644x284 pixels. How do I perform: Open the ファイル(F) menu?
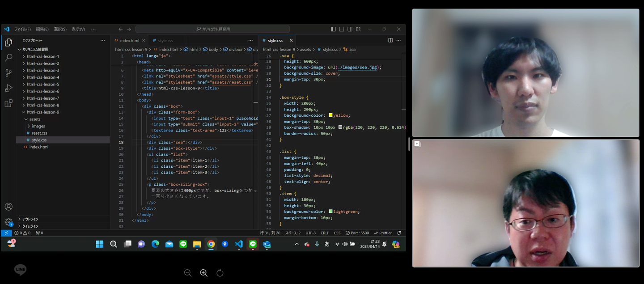click(22, 29)
